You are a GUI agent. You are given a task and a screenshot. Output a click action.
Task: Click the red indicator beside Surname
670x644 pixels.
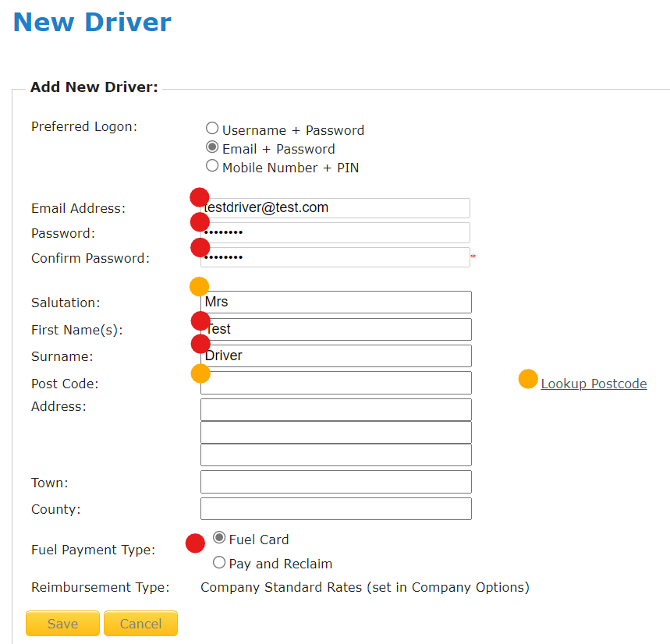tap(199, 343)
